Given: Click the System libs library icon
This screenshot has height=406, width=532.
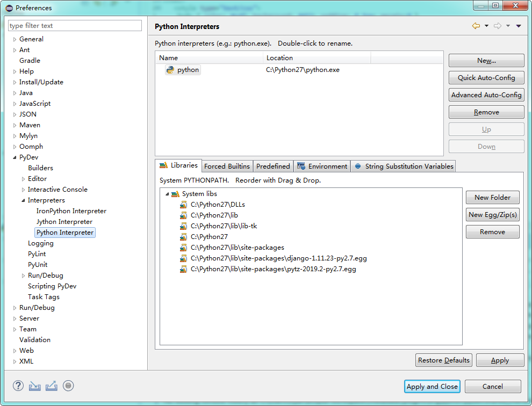Looking at the screenshot, I should [x=175, y=194].
